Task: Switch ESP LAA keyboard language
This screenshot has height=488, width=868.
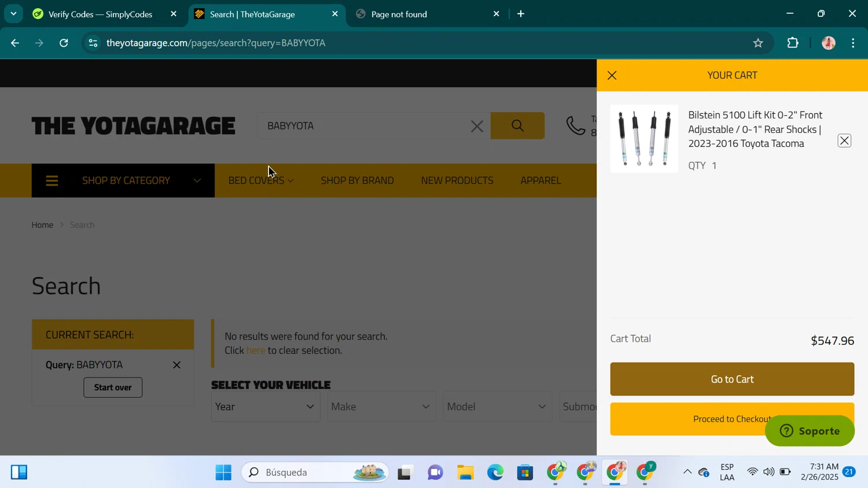Action: tap(727, 472)
